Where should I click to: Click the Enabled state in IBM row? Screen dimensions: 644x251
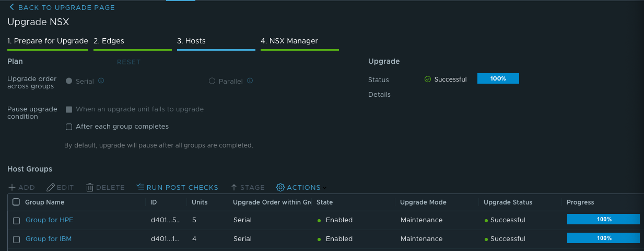339,239
